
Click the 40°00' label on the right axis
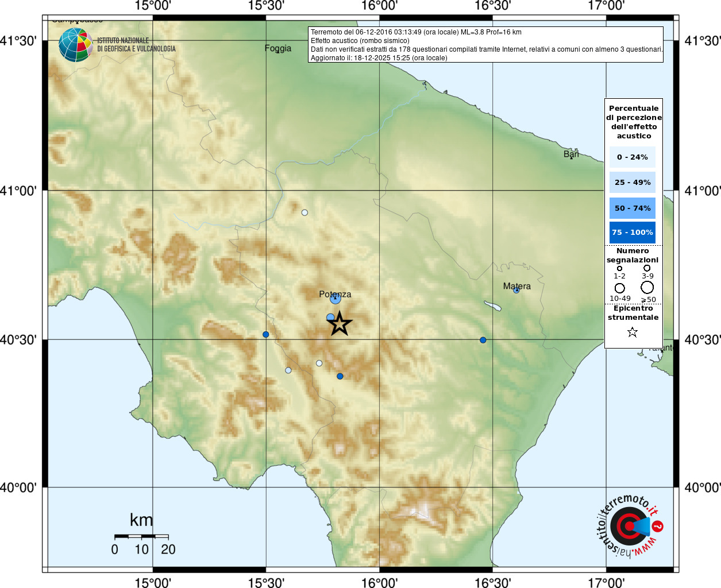pyautogui.click(x=703, y=488)
